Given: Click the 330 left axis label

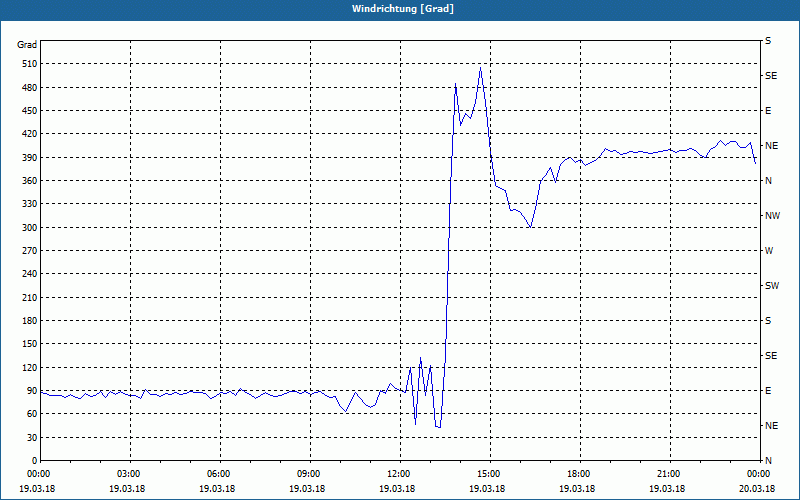Looking at the screenshot, I should (x=30, y=204).
